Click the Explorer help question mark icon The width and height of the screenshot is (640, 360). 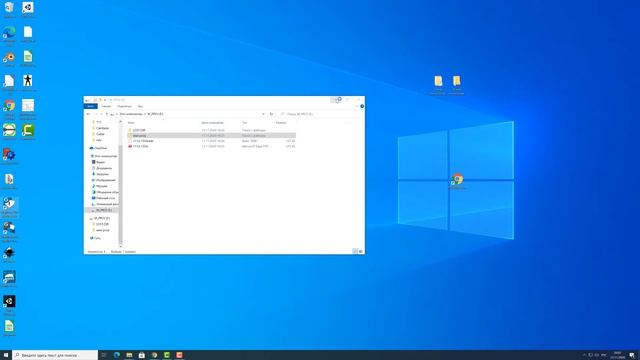[x=362, y=106]
